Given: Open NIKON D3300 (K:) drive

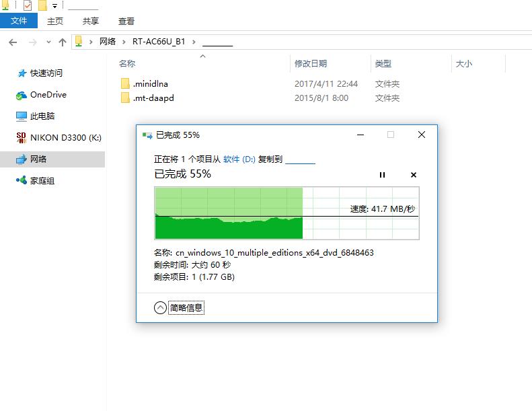Looking at the screenshot, I should 66,137.
